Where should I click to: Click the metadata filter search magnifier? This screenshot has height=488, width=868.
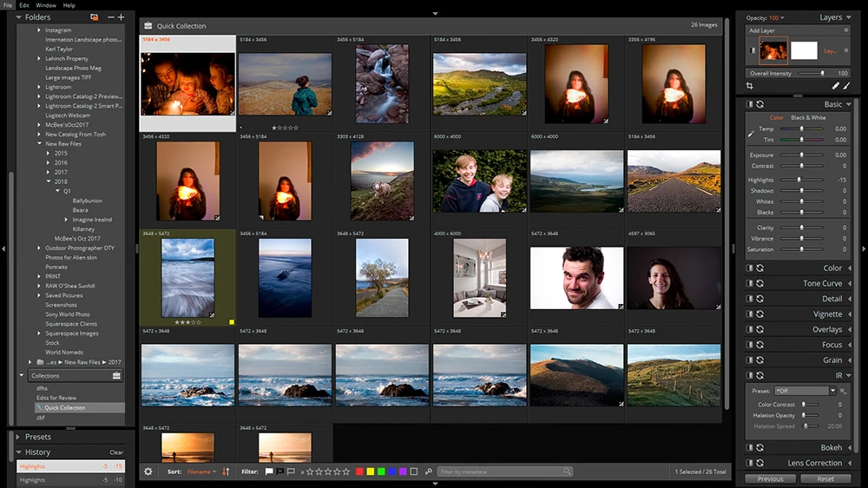coord(568,472)
